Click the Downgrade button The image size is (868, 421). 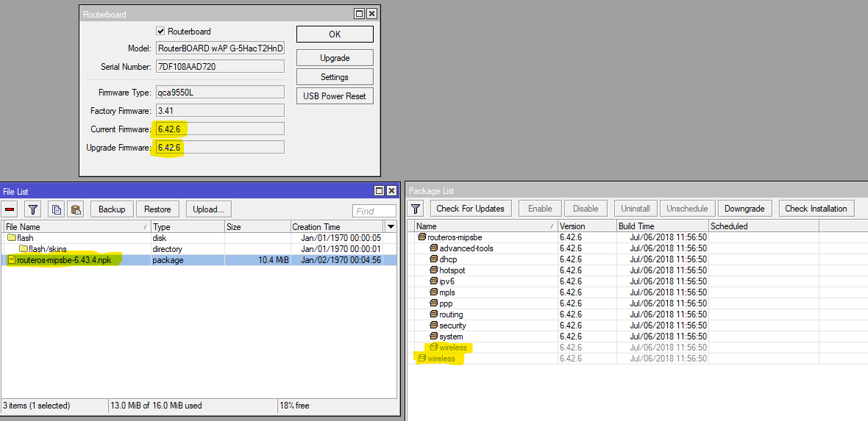point(744,209)
